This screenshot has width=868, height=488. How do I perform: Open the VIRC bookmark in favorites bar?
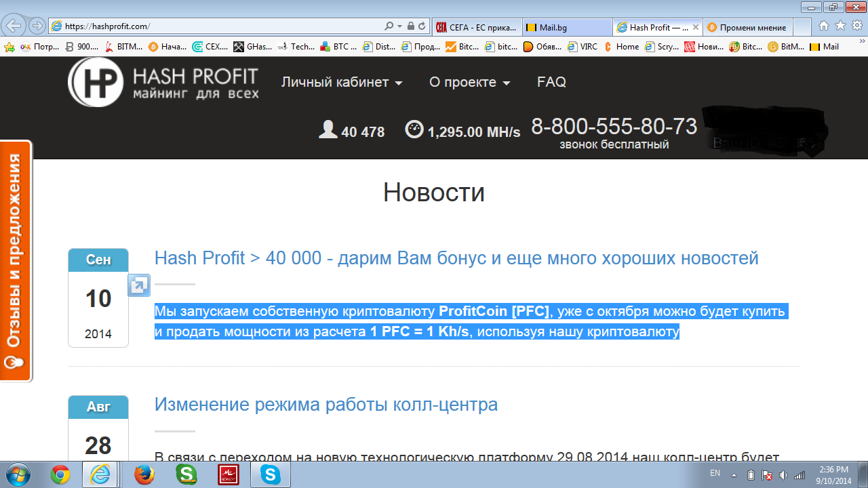583,47
